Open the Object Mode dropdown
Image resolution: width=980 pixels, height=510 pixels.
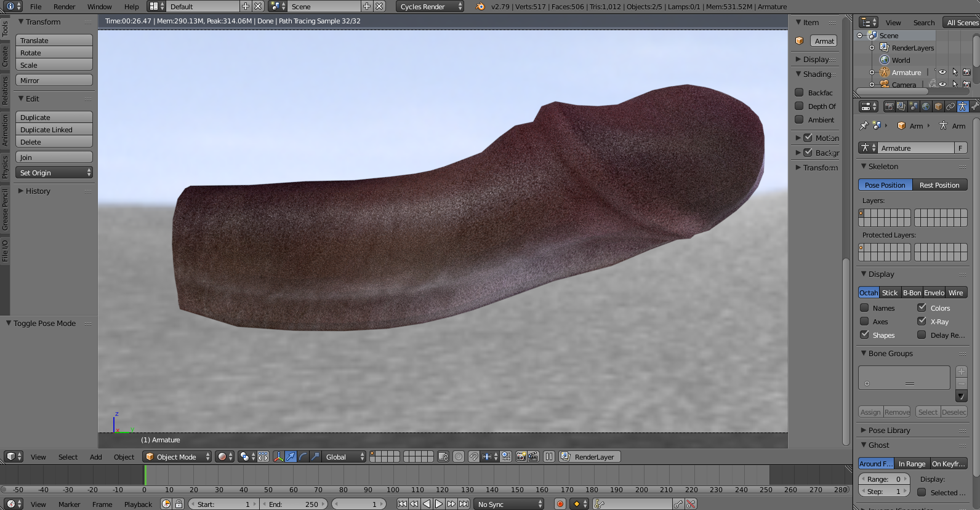point(177,456)
